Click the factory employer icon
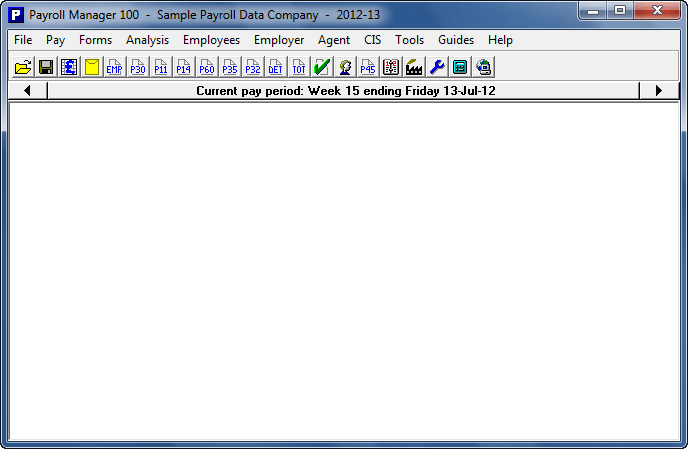Viewport: 688px width, 449px height. coord(414,67)
